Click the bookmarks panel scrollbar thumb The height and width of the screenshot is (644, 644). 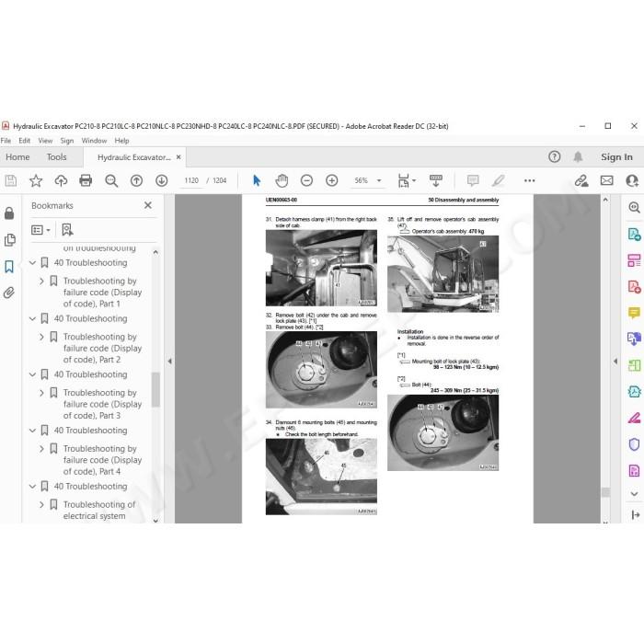(155, 389)
